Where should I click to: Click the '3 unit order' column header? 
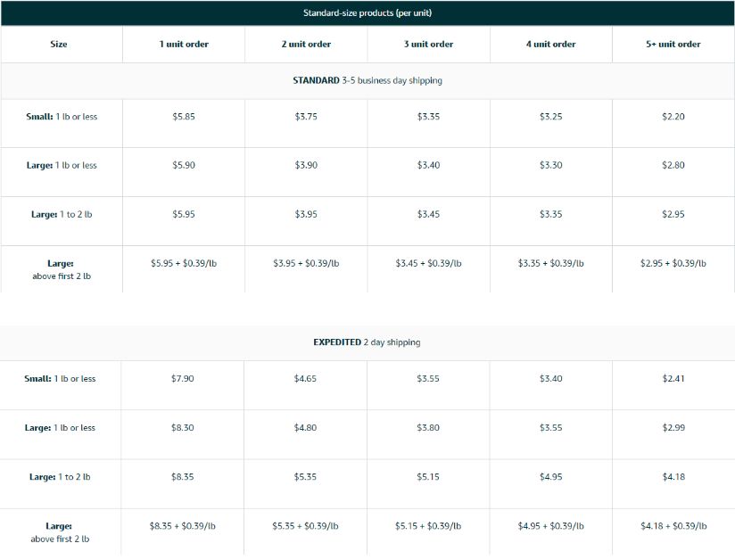tap(428, 44)
